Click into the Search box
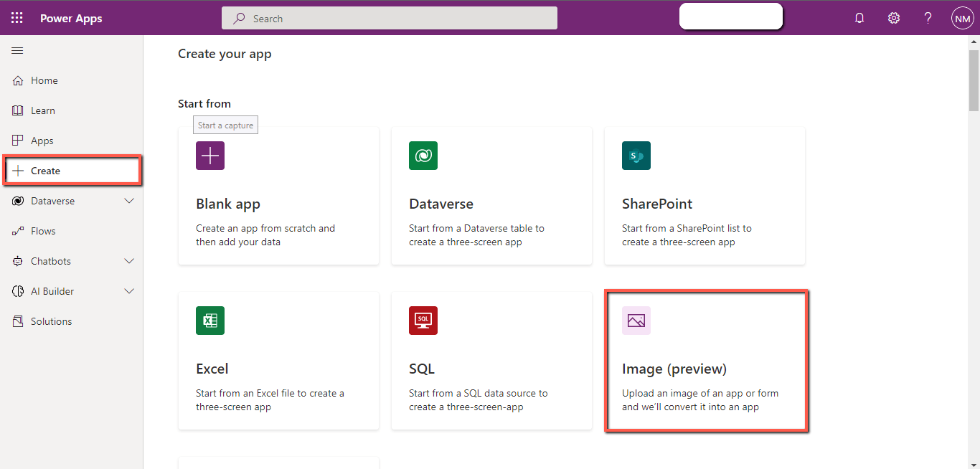 390,19
